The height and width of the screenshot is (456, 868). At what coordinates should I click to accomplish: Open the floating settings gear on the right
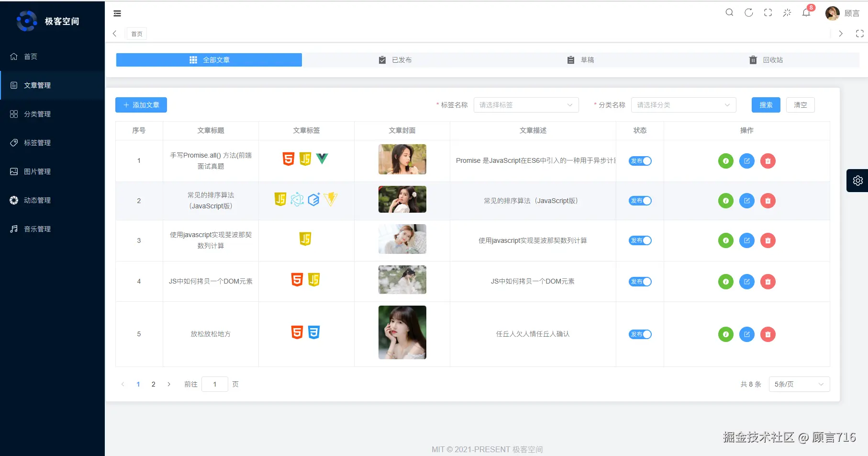(857, 181)
